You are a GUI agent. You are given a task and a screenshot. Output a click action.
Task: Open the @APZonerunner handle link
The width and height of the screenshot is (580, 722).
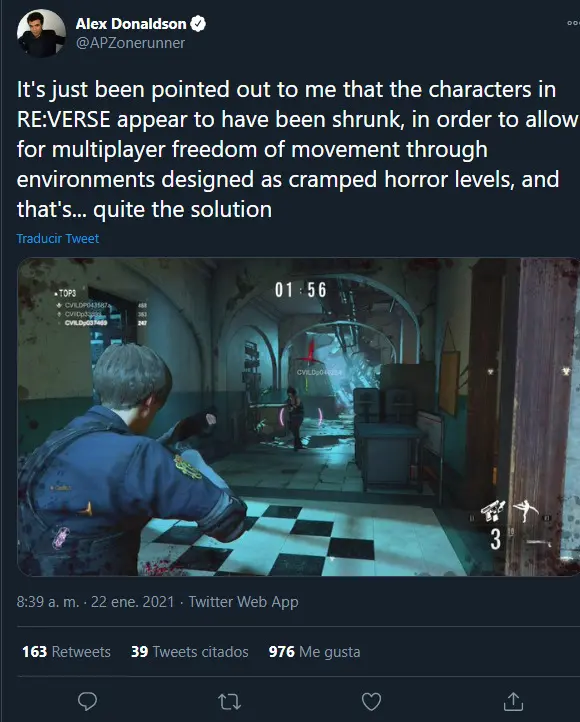point(130,43)
